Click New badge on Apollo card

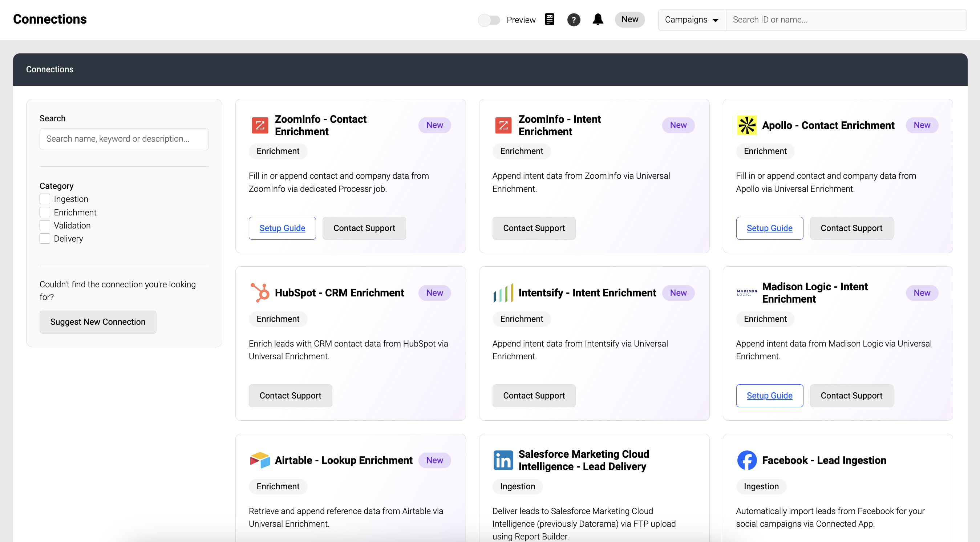click(922, 125)
